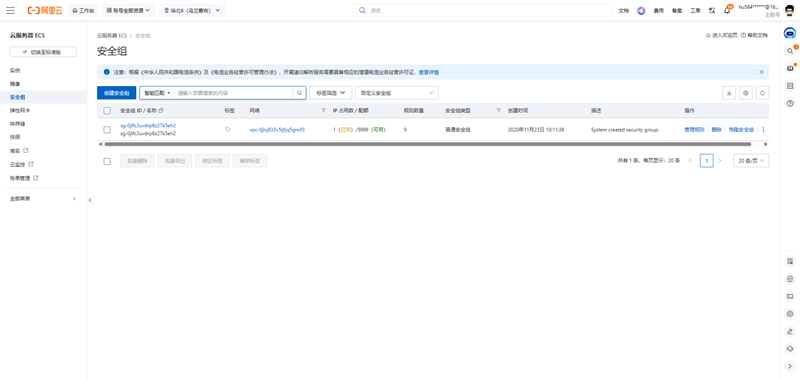Image resolution: width=800 pixels, height=379 pixels.
Task: Open 帮助文档 help document link
Action: click(x=754, y=36)
